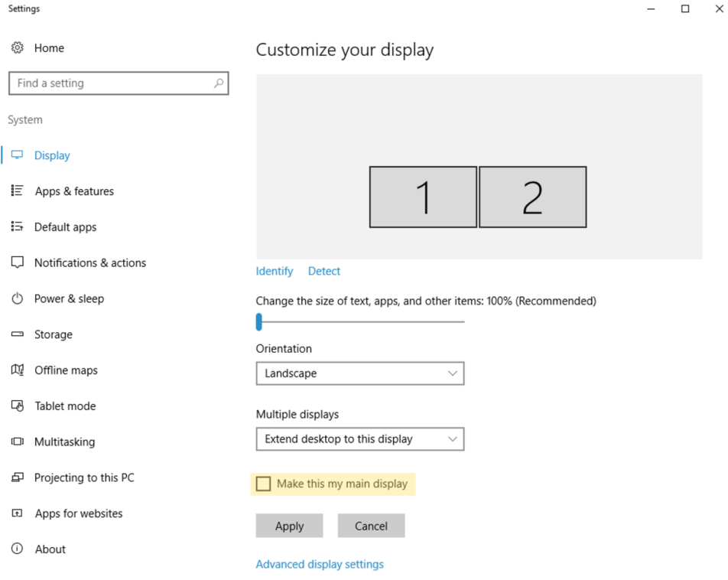Open the Multiple displays dropdown
The height and width of the screenshot is (580, 728).
pyautogui.click(x=360, y=438)
